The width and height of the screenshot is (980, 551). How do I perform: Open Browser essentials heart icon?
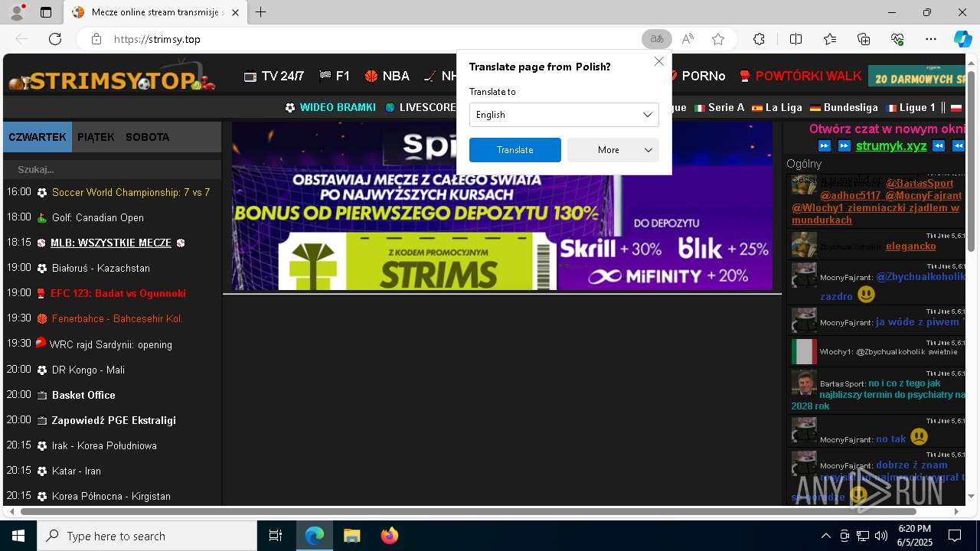pyautogui.click(x=897, y=39)
